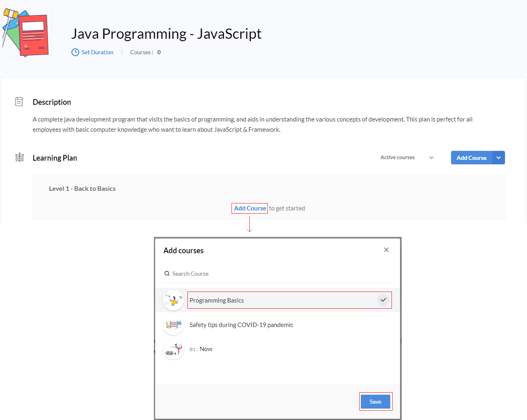The image size is (527, 420).
Task: Open the Active courses filter dropdown
Action: (x=407, y=157)
